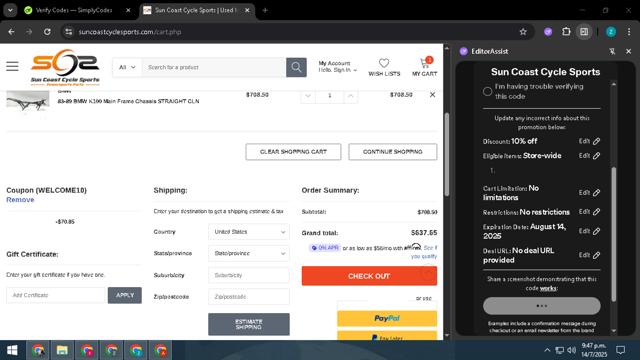Image resolution: width=640 pixels, height=360 pixels.
Task: Click the address bar URL
Action: 130,32
